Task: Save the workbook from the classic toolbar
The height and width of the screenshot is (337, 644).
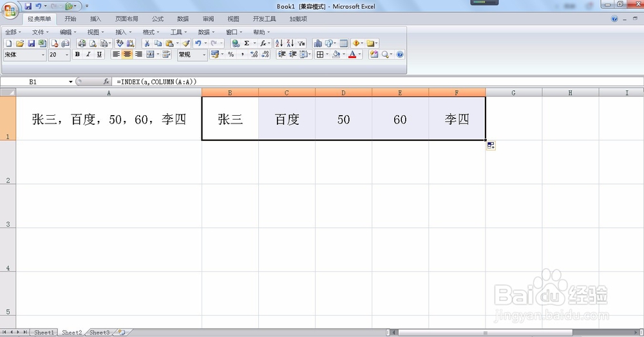Action: coord(31,44)
